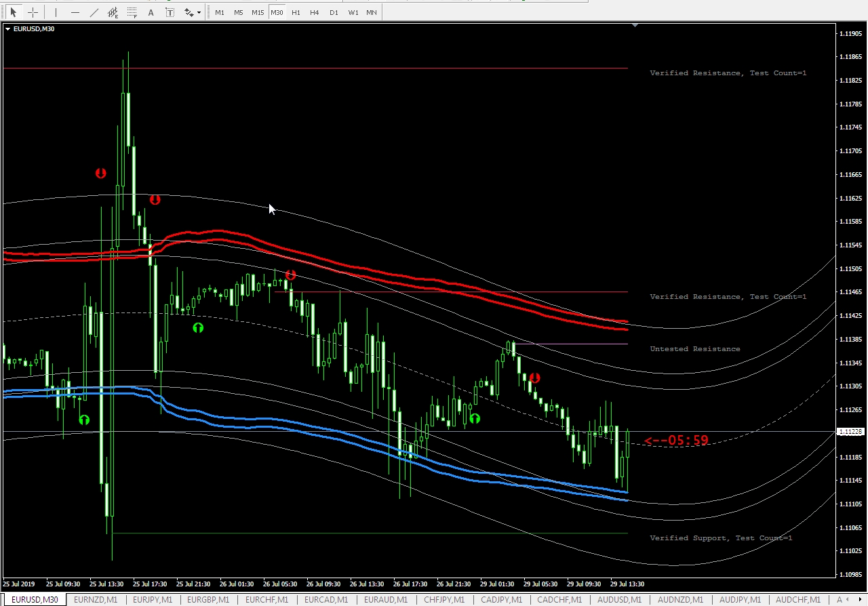Viewport: 868px width, 606px height.
Task: Open the AUDNZD,M1 chart tab
Action: tap(679, 600)
